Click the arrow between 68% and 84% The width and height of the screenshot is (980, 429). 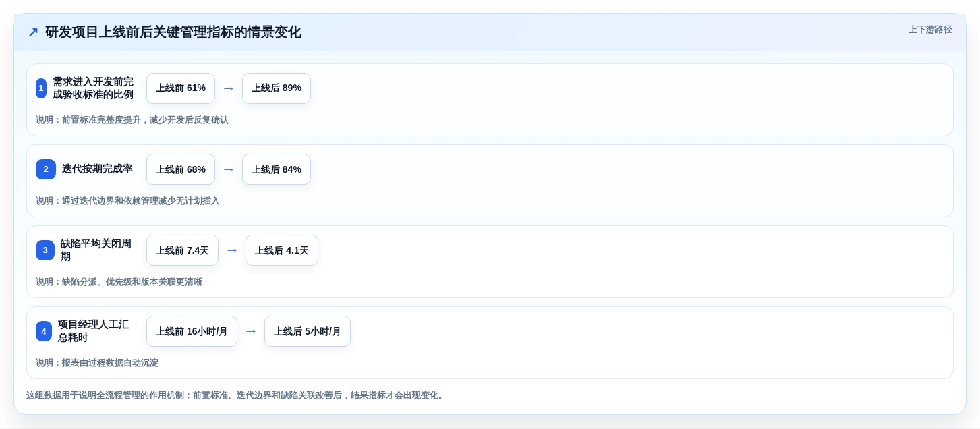[229, 169]
